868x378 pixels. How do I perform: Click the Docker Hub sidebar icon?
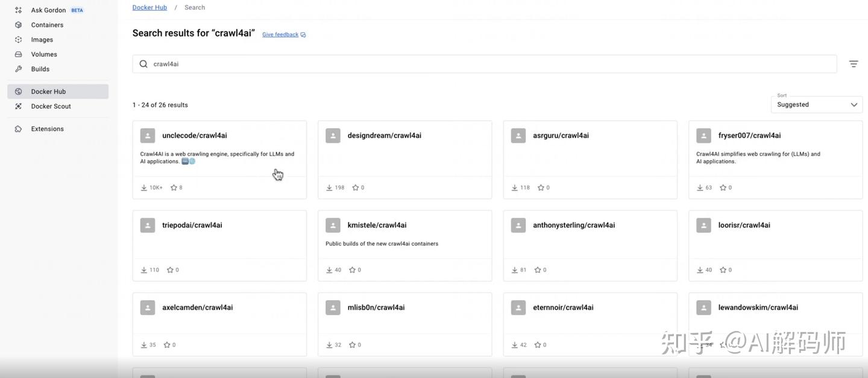[19, 92]
